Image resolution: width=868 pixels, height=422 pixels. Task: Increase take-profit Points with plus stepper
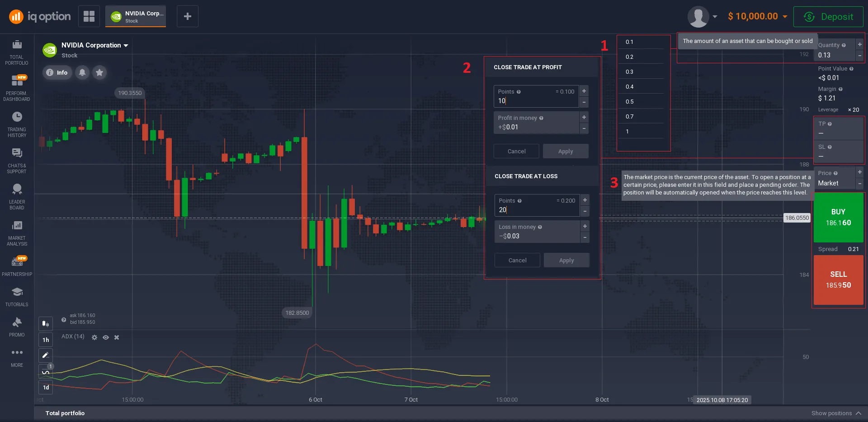pos(584,91)
